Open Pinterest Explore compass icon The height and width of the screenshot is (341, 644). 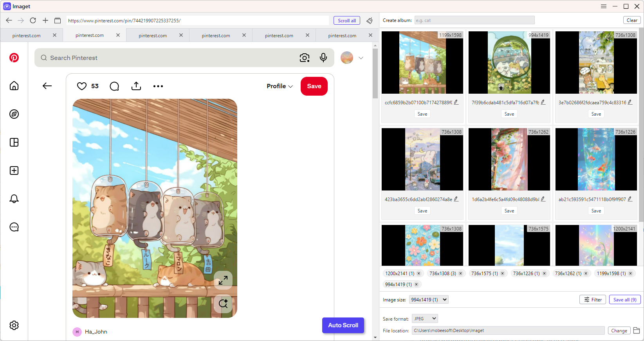(x=14, y=114)
